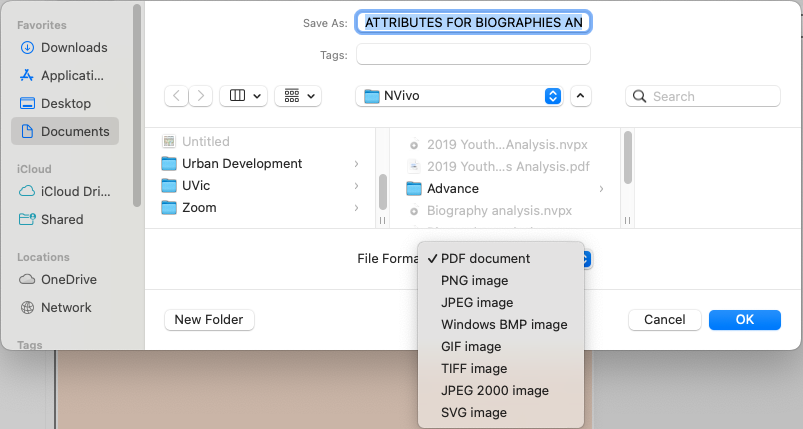Click into the Tags field
The width and height of the screenshot is (803, 429).
click(473, 54)
